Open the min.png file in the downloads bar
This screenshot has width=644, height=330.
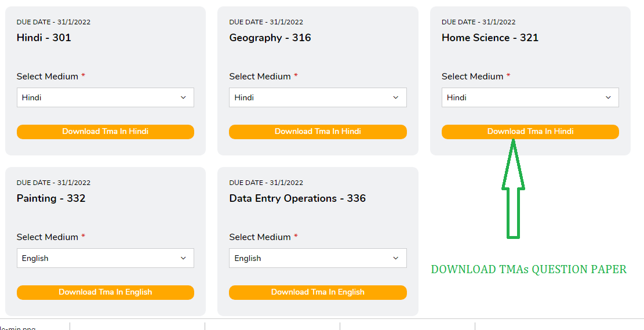click(18, 328)
